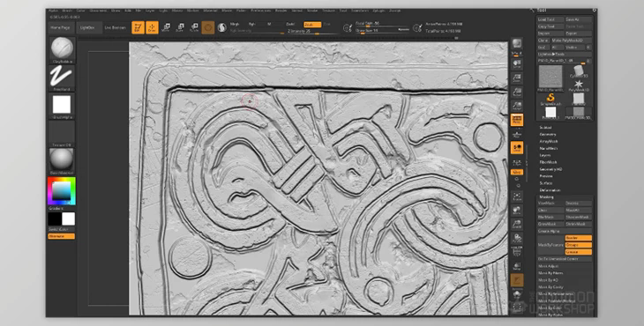The image size is (644, 326).
Task: Click the Transp transparency icon
Action: pyautogui.click(x=517, y=266)
